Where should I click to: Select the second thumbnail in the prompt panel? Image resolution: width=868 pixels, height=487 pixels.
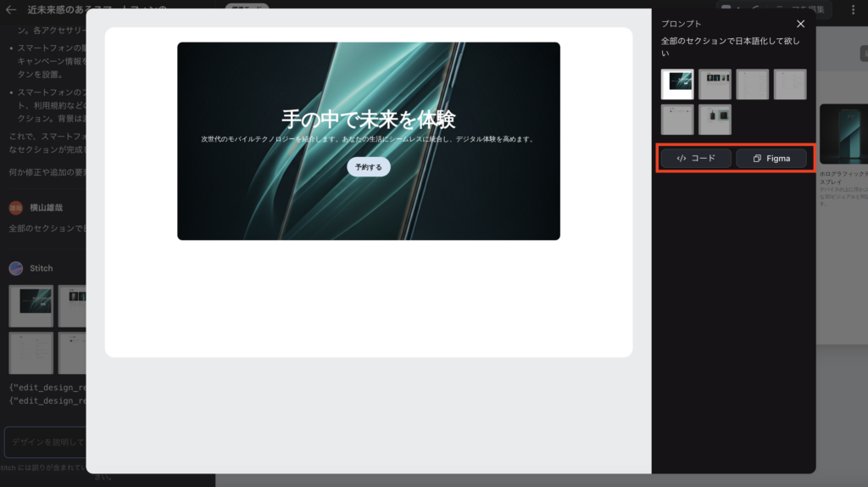click(715, 84)
